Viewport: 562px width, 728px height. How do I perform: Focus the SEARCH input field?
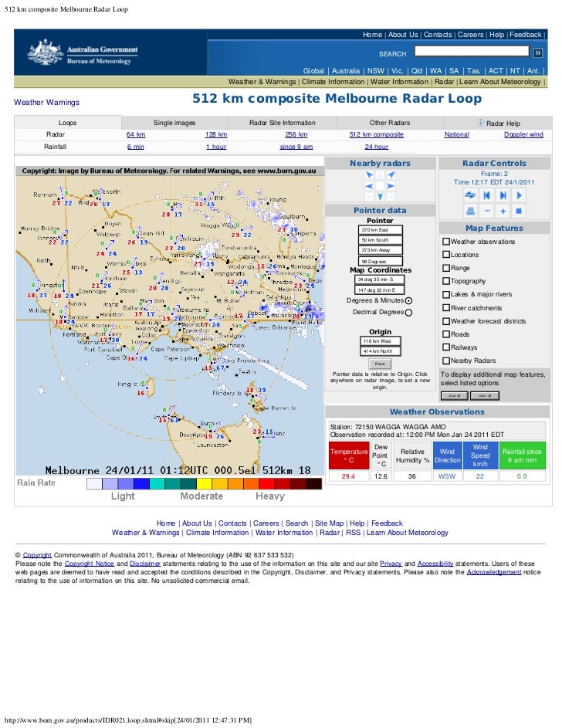click(x=472, y=51)
